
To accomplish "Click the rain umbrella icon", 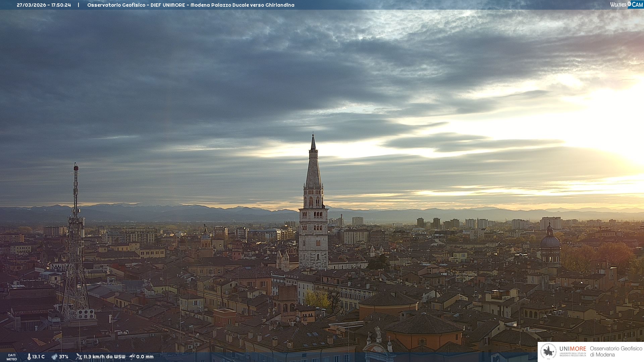I will pyautogui.click(x=132, y=357).
